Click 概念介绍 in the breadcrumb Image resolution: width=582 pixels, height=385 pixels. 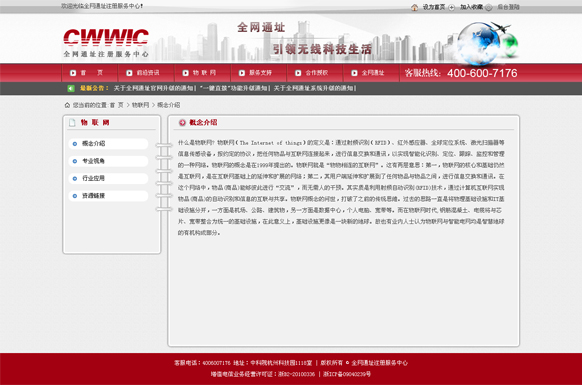click(169, 105)
